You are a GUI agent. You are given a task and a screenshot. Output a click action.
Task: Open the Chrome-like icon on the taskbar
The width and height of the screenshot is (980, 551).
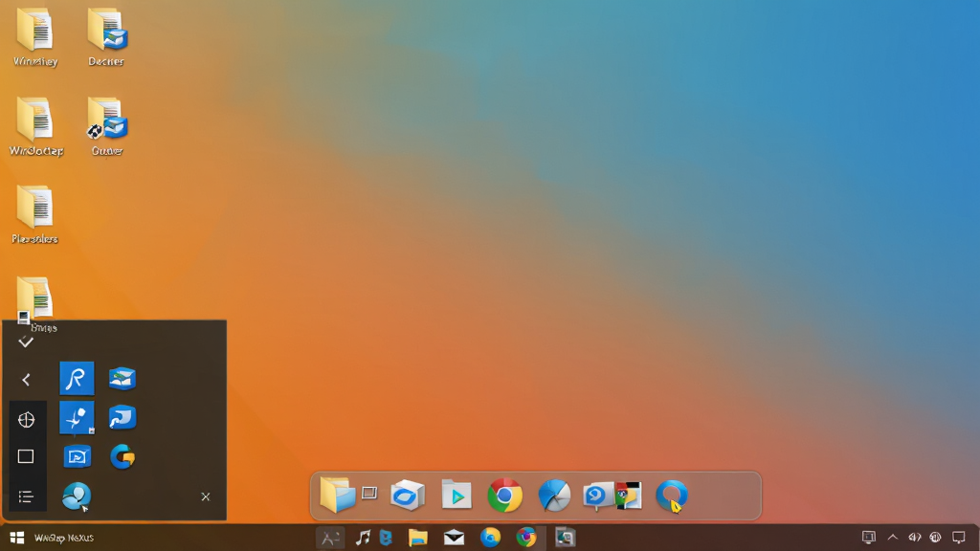(x=526, y=538)
